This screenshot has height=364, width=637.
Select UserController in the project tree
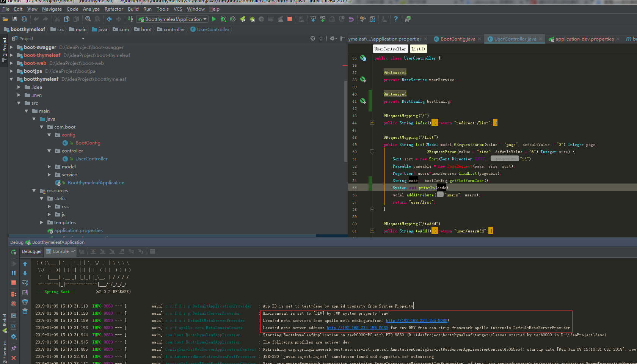point(91,158)
